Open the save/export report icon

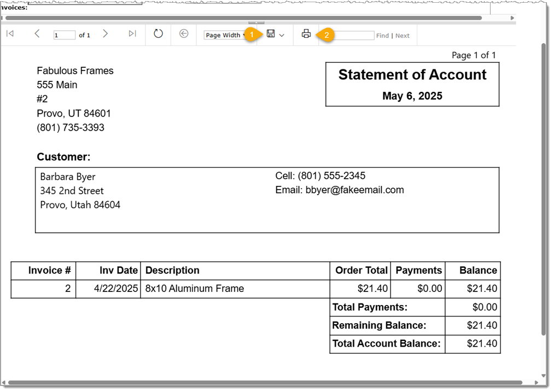270,34
